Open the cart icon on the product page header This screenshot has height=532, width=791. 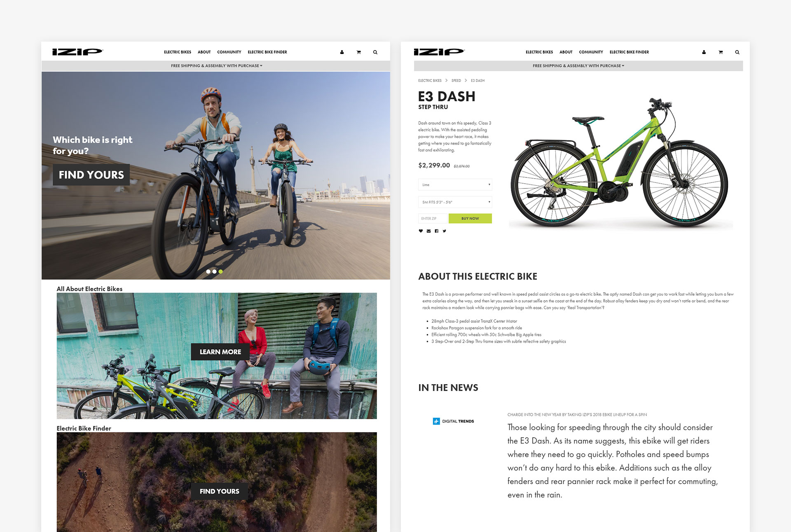pyautogui.click(x=721, y=52)
